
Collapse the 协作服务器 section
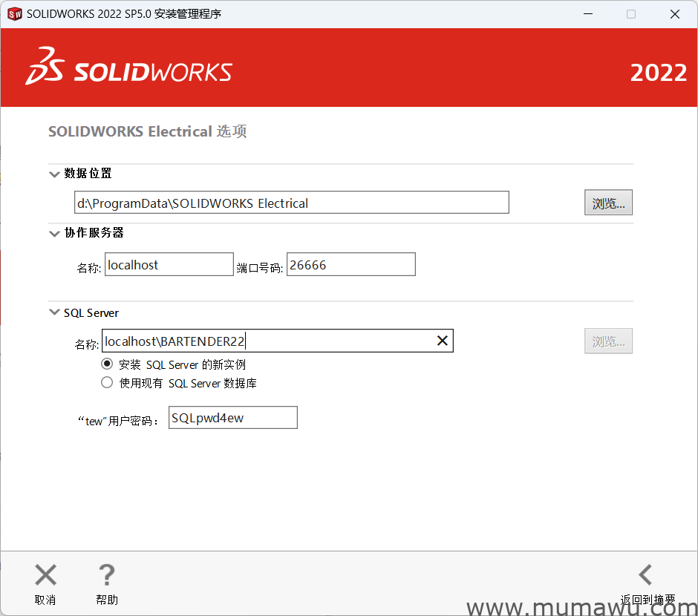tap(54, 233)
